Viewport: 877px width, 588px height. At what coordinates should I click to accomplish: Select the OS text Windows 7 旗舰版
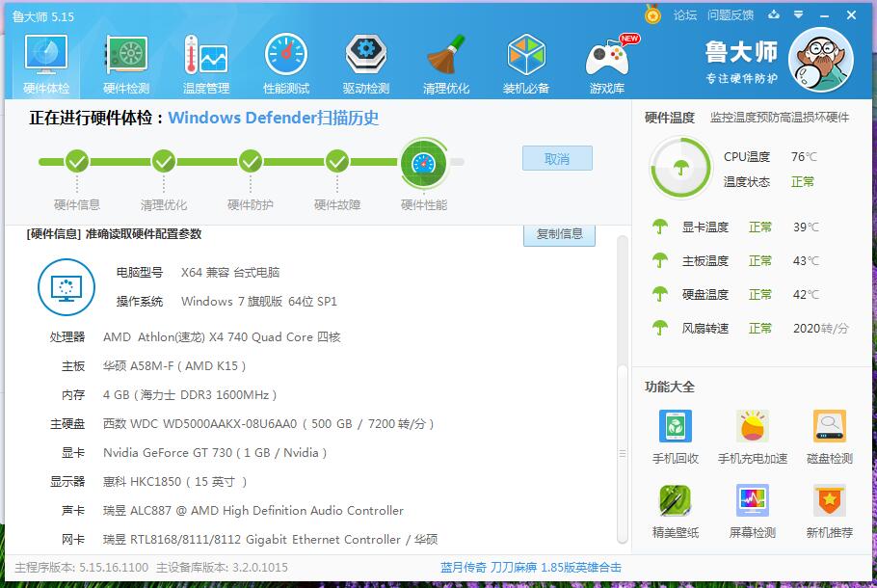coord(259,302)
